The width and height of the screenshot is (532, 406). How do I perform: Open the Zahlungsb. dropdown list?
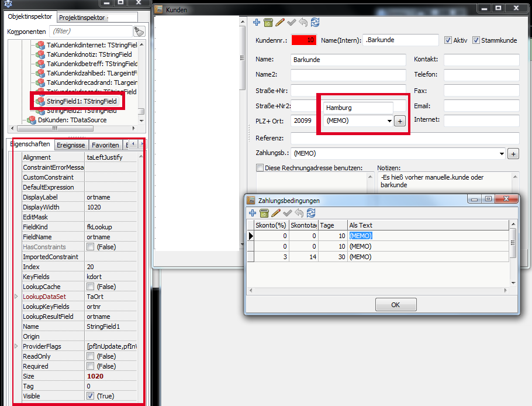501,154
